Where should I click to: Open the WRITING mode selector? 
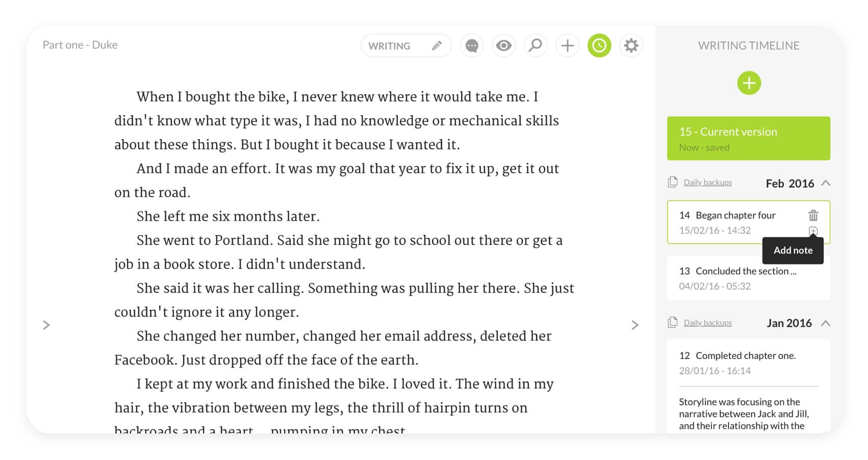(406, 46)
